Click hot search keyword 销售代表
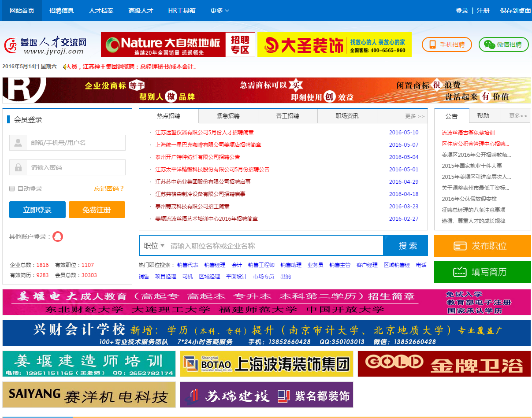 click(188, 265)
